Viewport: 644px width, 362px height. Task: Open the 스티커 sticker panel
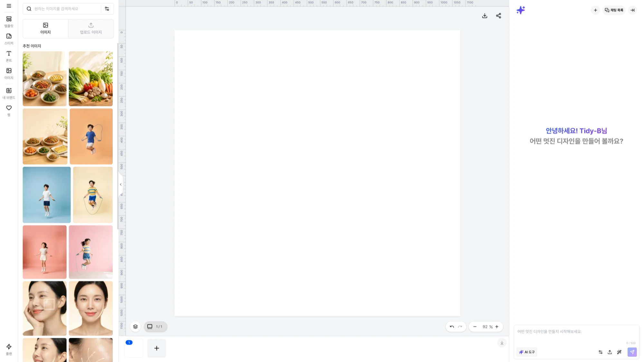(9, 39)
